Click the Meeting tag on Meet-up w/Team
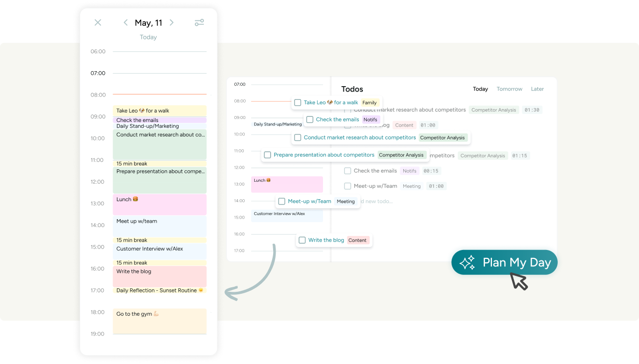The image size is (639, 364). (346, 201)
